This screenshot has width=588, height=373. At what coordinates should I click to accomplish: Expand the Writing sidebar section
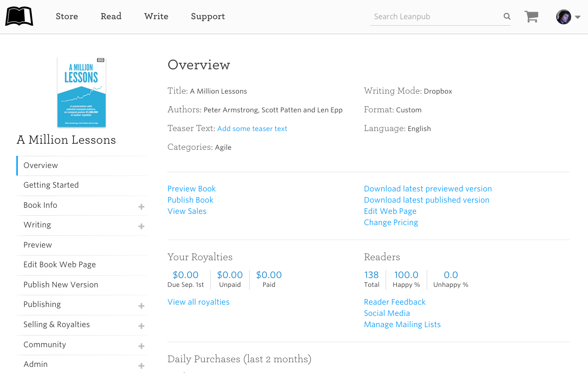141,226
